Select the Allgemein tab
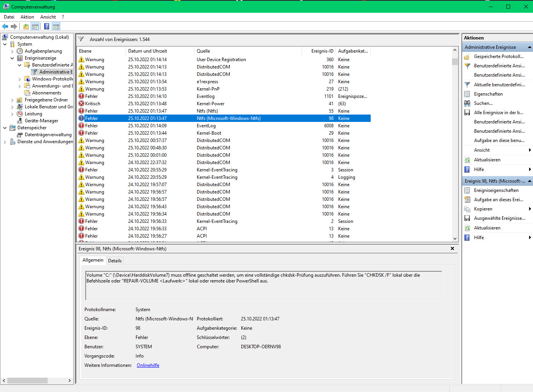Screen dimensions: 533x392 point(93,260)
